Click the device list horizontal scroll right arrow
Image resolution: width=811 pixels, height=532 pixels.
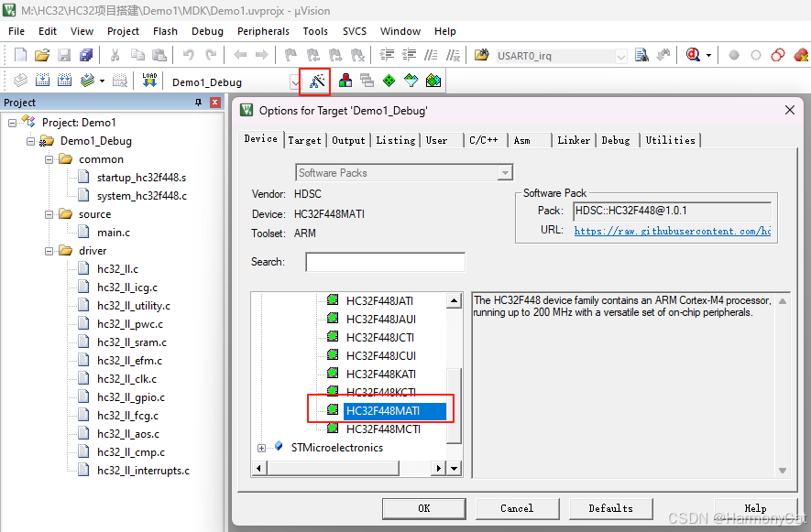(x=438, y=469)
